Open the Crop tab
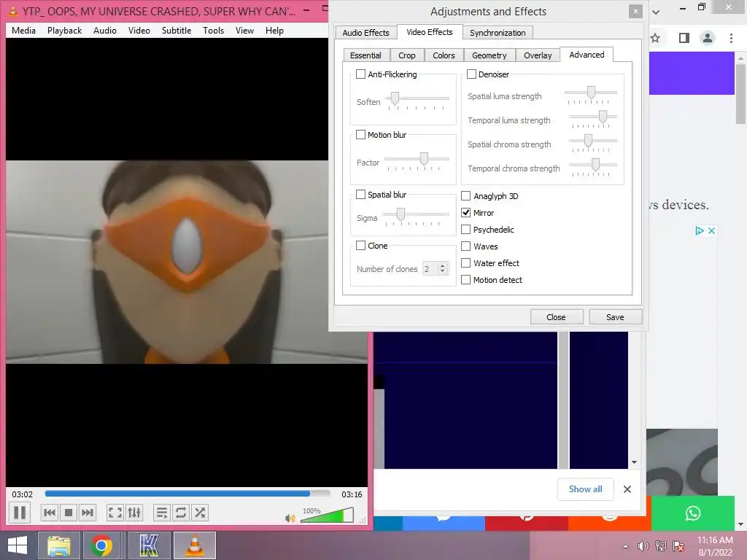 [407, 55]
